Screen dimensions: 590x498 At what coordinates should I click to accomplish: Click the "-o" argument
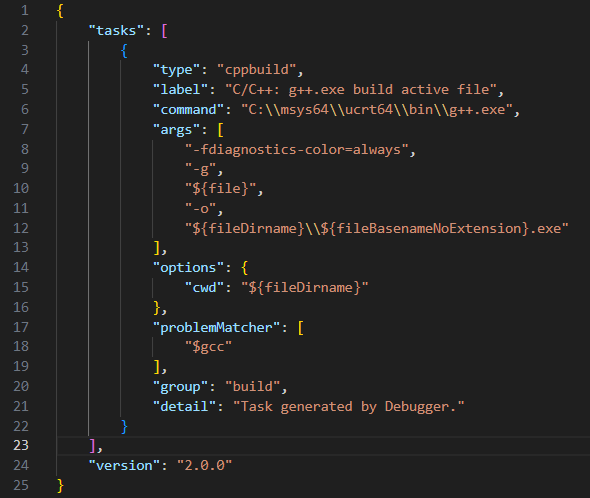click(200, 208)
